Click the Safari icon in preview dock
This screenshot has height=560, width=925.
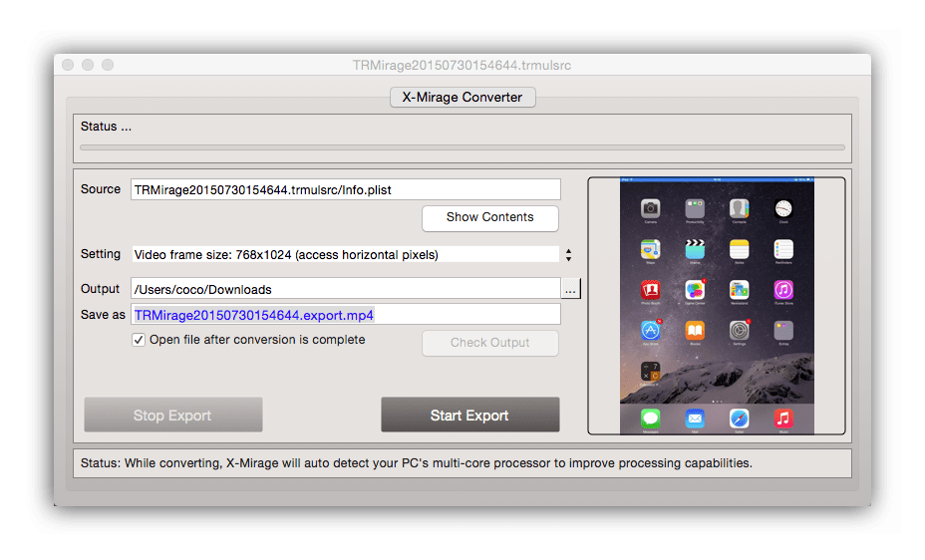[x=739, y=419]
